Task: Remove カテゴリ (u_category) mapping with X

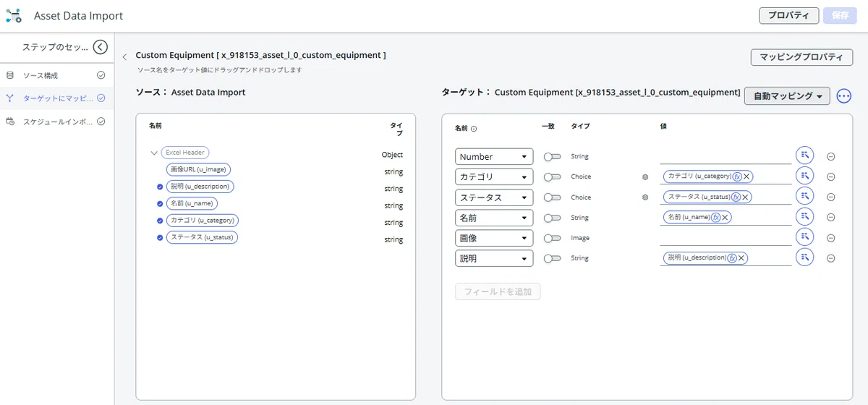Action: click(746, 176)
